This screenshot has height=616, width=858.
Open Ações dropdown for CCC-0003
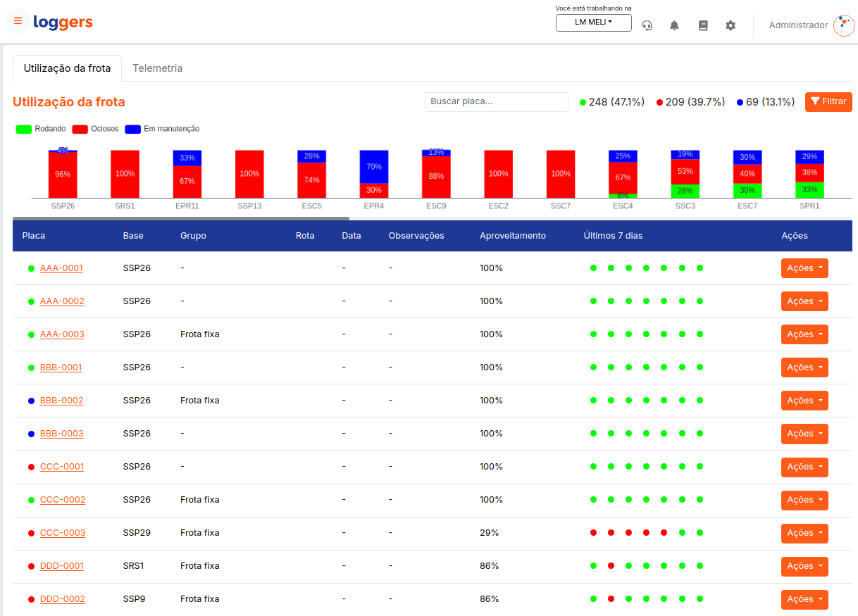[804, 533]
